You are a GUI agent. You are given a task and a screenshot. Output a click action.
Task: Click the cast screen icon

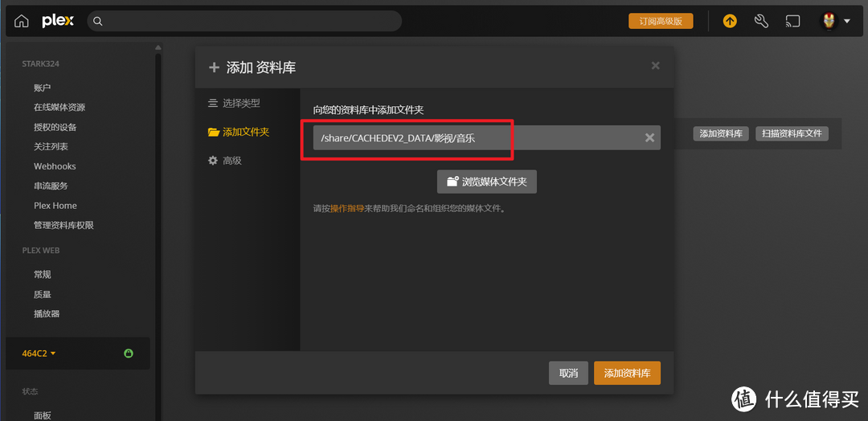click(x=792, y=22)
